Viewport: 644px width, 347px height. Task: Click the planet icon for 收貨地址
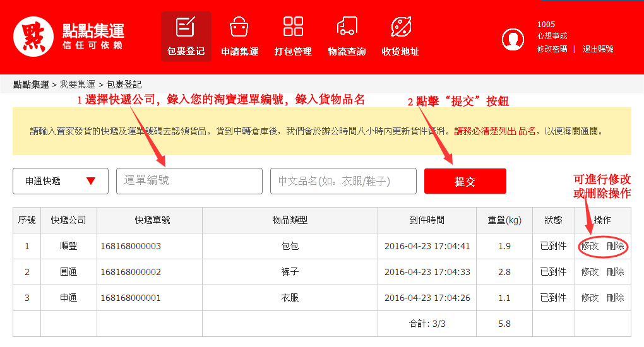401,26
